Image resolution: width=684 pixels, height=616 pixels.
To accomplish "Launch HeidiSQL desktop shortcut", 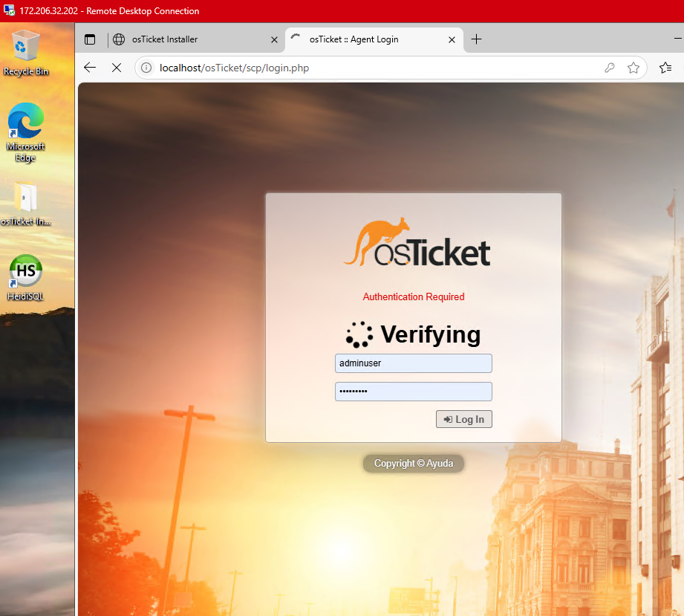I will (25, 277).
